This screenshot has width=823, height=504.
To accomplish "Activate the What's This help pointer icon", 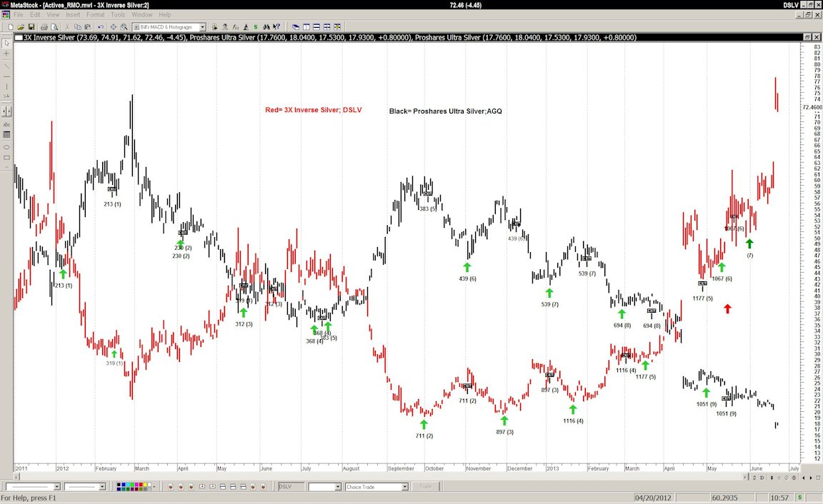I will (x=276, y=26).
